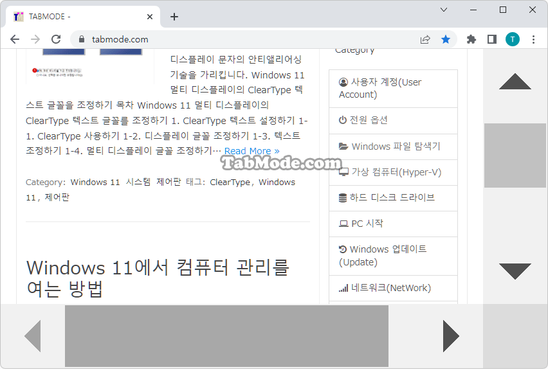Open the Windows 파일 탐색기 category
This screenshot has width=548, height=392.
click(x=393, y=147)
